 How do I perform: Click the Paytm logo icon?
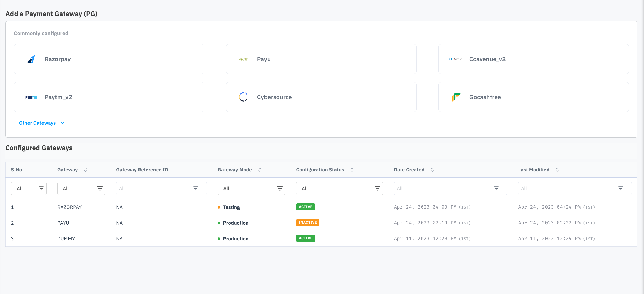(x=31, y=97)
